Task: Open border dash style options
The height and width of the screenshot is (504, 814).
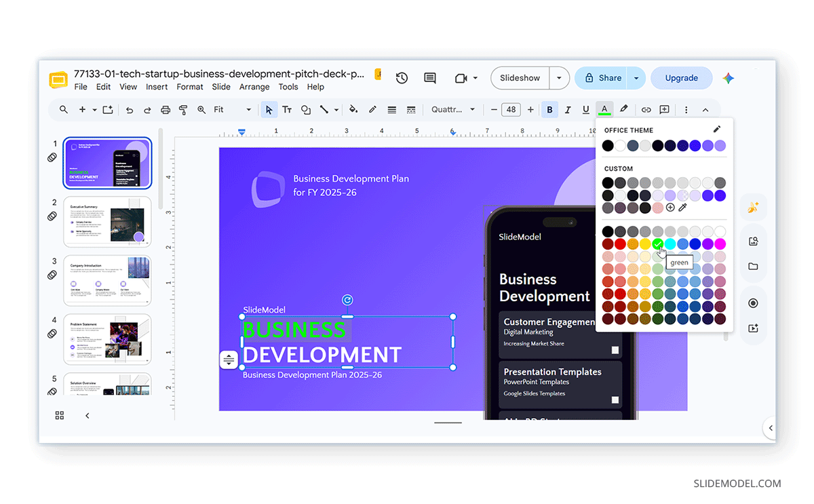Action: tap(410, 109)
